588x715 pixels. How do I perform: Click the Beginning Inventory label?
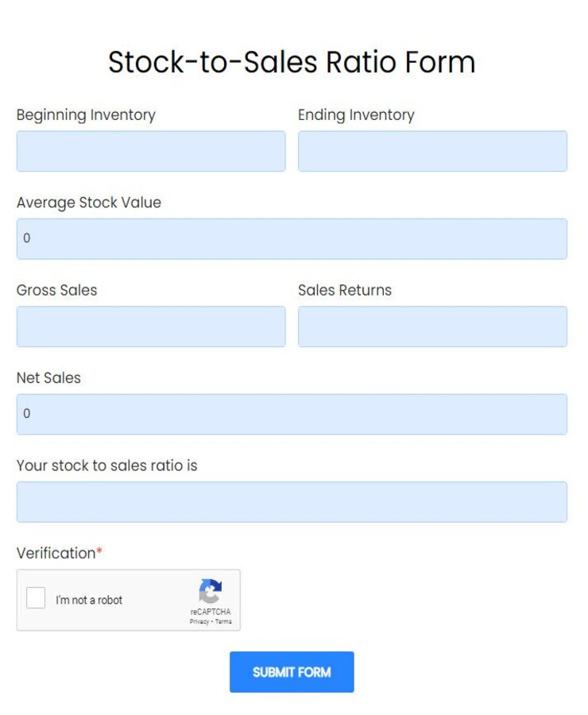point(86,115)
